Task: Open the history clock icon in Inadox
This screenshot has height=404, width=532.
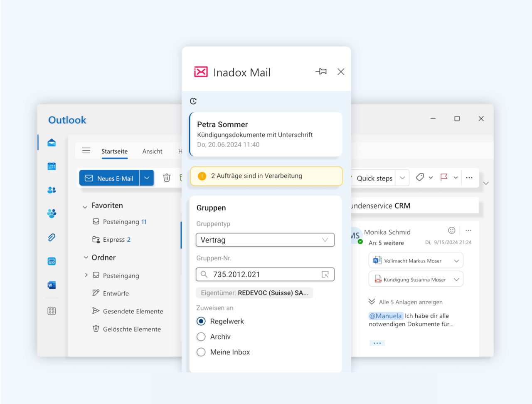Action: [x=193, y=101]
